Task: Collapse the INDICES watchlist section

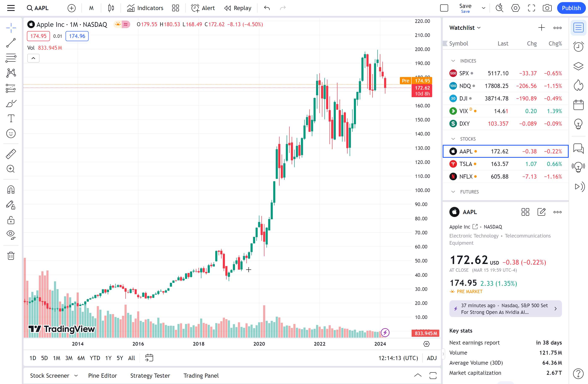Action: tap(453, 61)
